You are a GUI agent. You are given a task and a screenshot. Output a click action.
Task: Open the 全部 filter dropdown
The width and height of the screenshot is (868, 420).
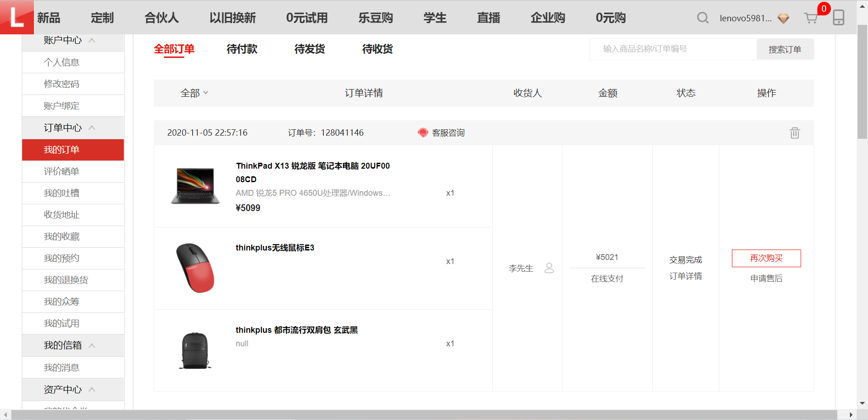coord(194,93)
